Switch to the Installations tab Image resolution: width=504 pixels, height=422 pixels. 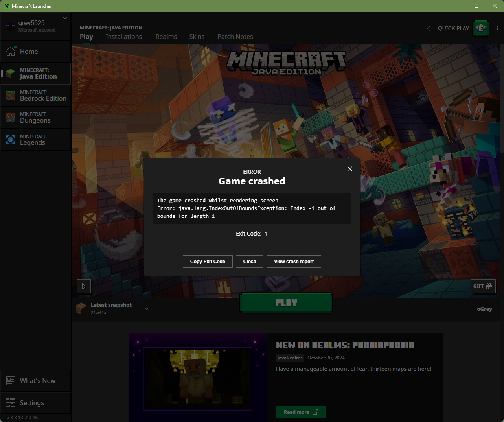124,37
